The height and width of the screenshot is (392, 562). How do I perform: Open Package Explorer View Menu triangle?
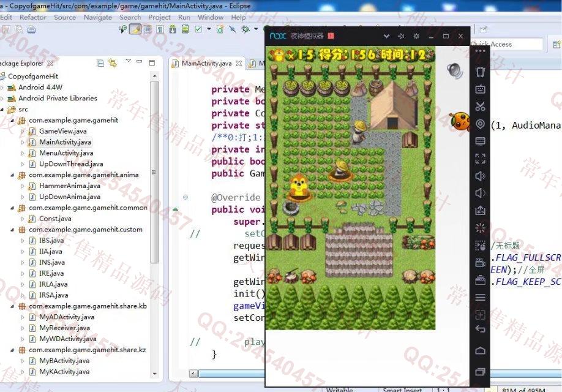[x=129, y=61]
